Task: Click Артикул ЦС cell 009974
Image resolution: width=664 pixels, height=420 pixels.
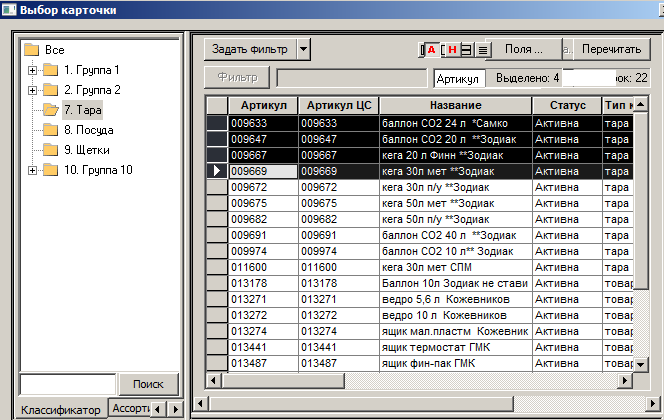Action: coord(339,251)
